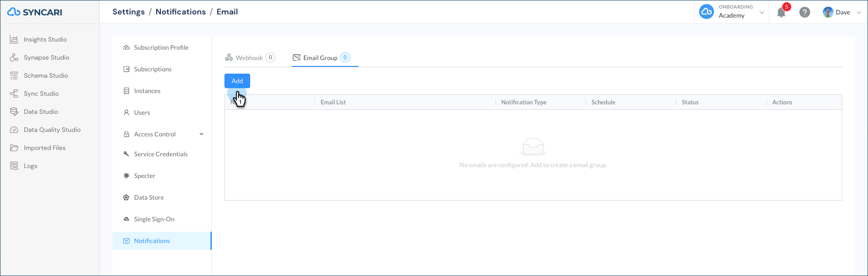
Task: Open Insights Studio chart icon
Action: tap(14, 39)
